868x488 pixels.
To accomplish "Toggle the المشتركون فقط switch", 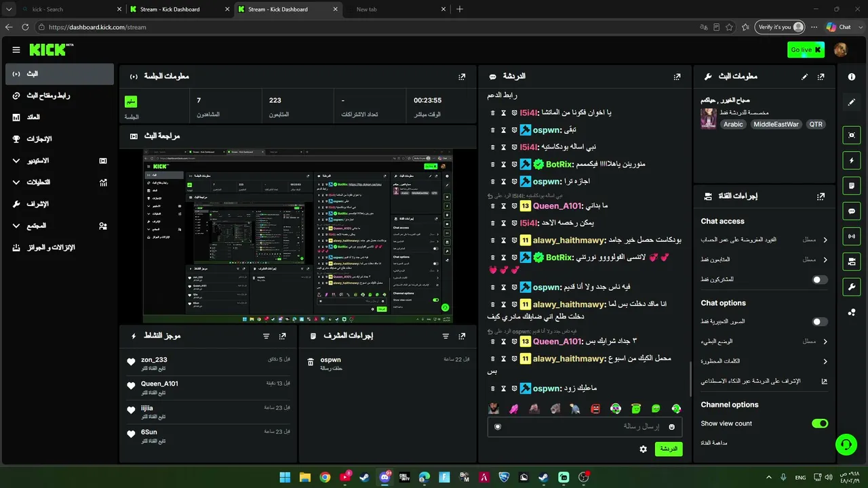I will 820,279.
